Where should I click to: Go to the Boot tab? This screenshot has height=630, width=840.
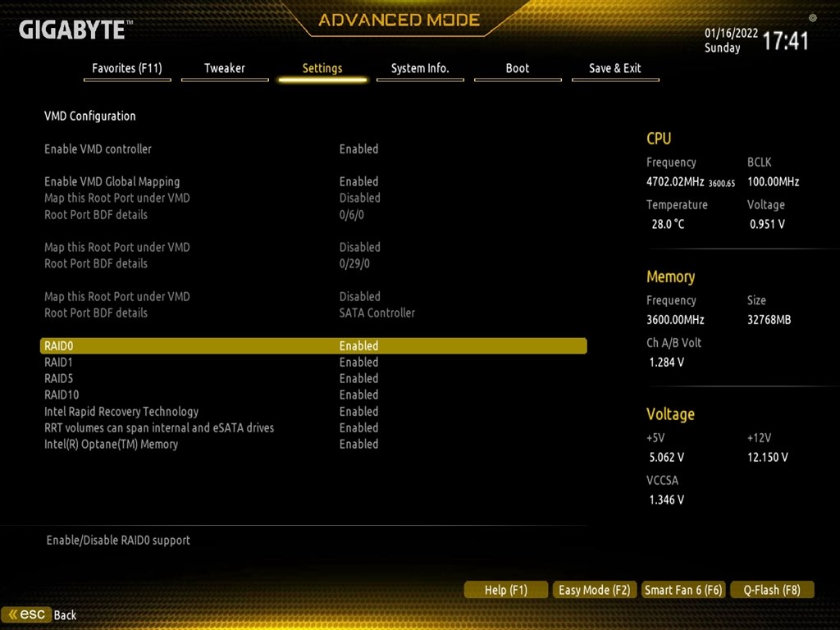(x=518, y=69)
